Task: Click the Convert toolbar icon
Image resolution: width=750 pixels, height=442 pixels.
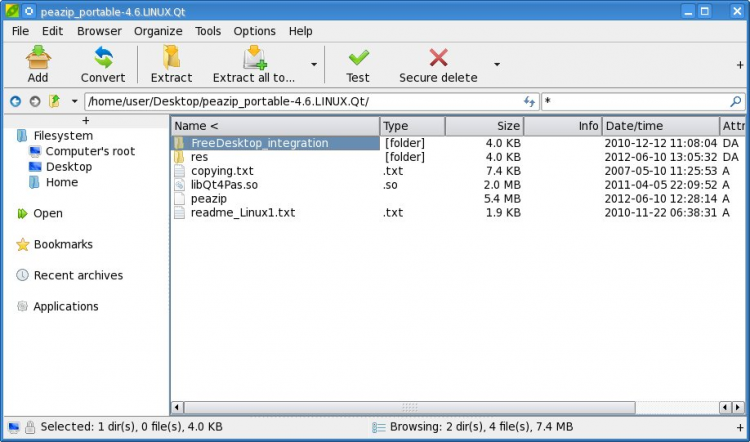Action: point(103,57)
